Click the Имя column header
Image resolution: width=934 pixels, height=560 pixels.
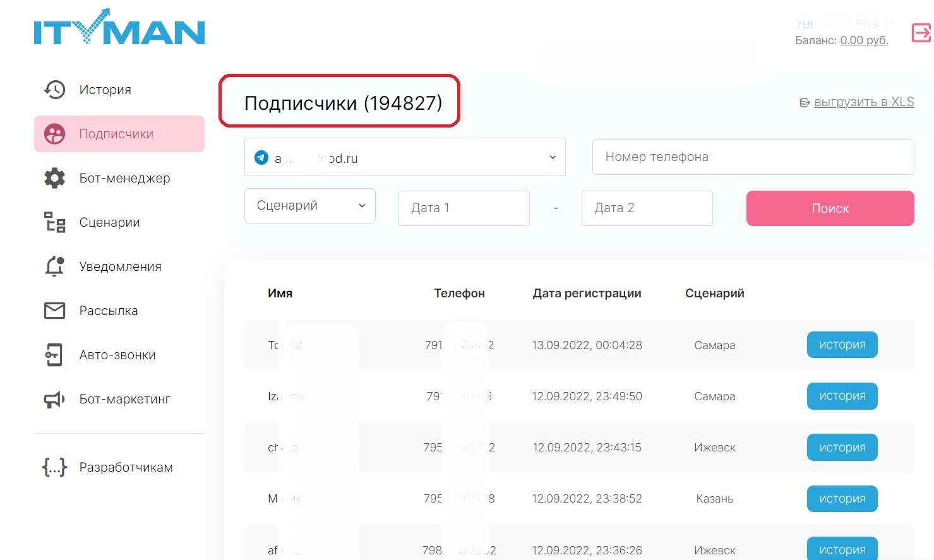[x=280, y=293]
